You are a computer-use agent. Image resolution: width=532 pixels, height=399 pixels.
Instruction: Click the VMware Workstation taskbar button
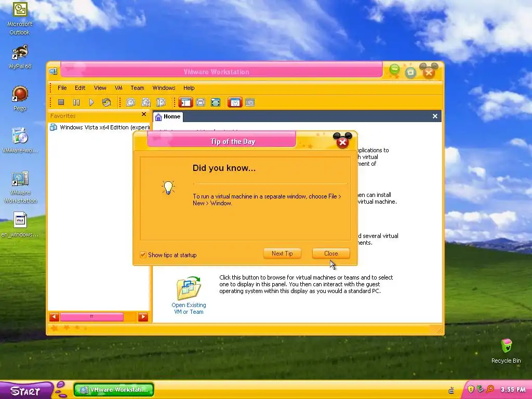(x=114, y=390)
